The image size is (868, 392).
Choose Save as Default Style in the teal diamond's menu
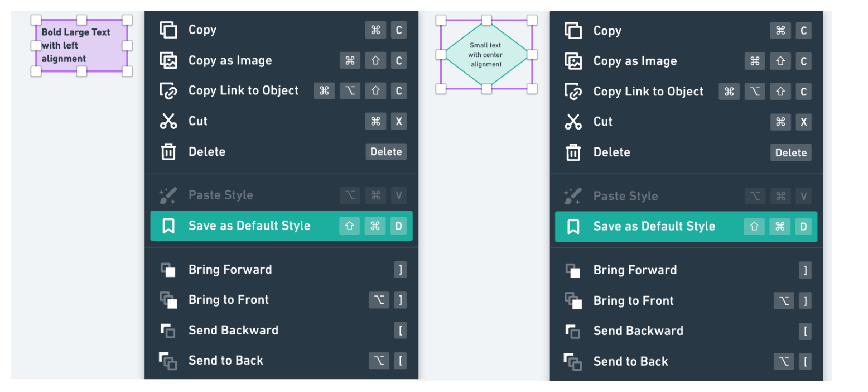[686, 226]
